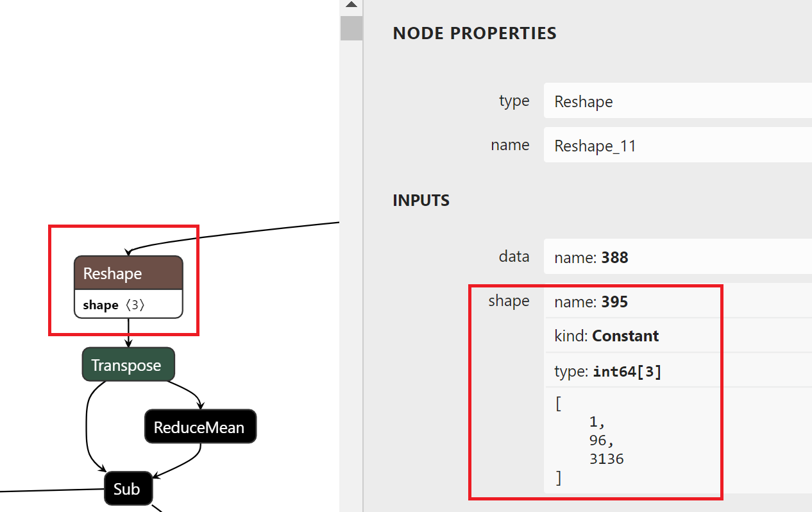
Task: Click the type label in node properties
Action: click(x=514, y=101)
